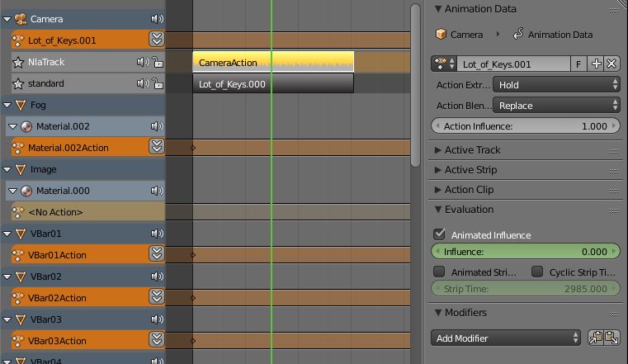This screenshot has height=364, width=628.
Task: Open Action Extrapolation Hold dropdown
Action: pyautogui.click(x=556, y=85)
